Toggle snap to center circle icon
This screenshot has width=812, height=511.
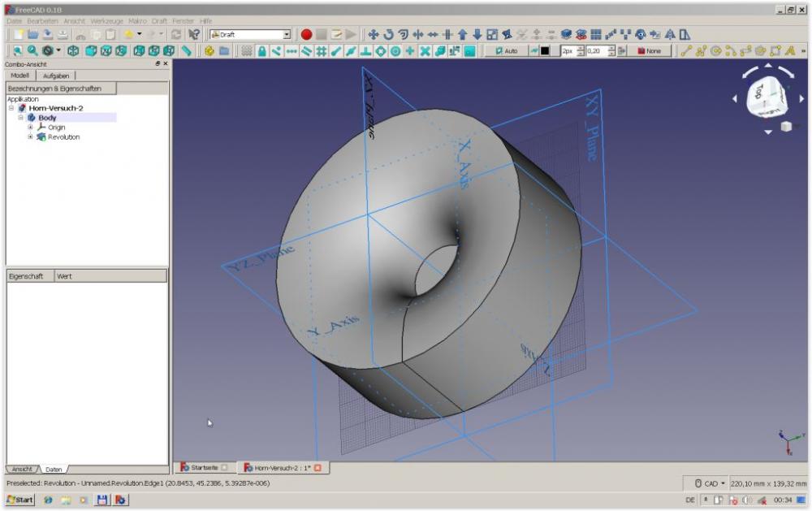[x=395, y=51]
